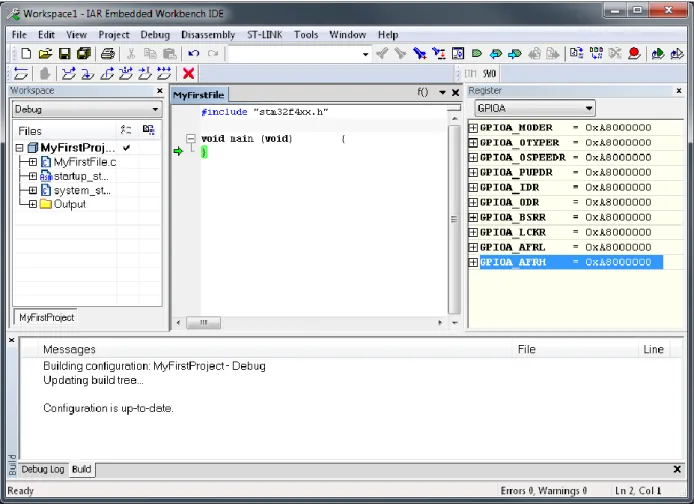
Task: Click the Next Statement debug icon
Action: pos(126,73)
